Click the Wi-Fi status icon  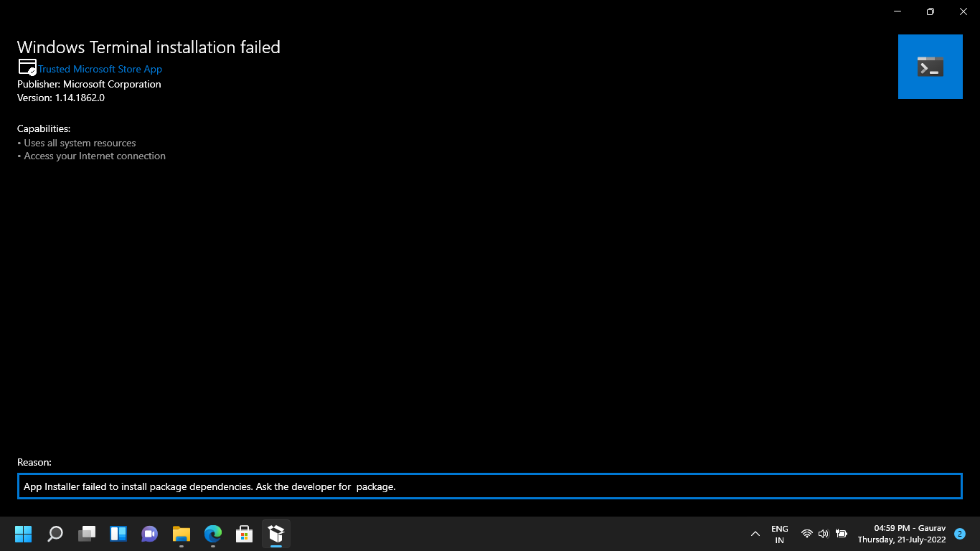coord(806,534)
